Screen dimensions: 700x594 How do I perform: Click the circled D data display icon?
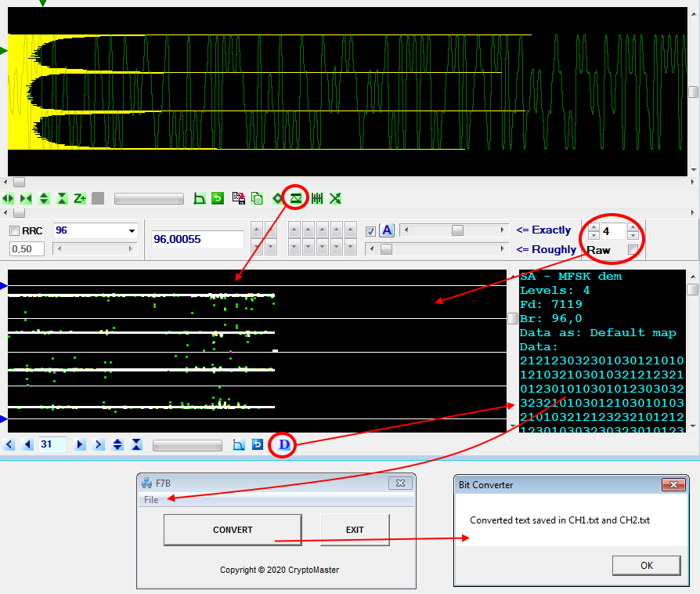[283, 444]
